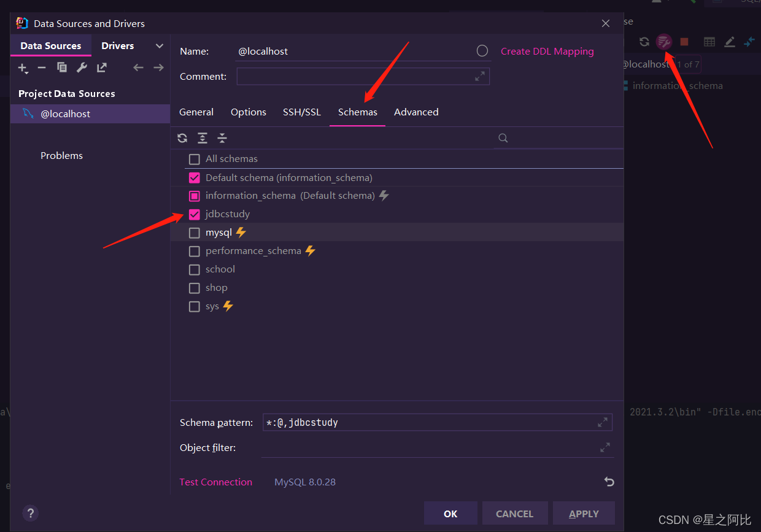This screenshot has width=761, height=532.
Task: Refresh the Database tool window behind the dialog
Action: [x=644, y=42]
